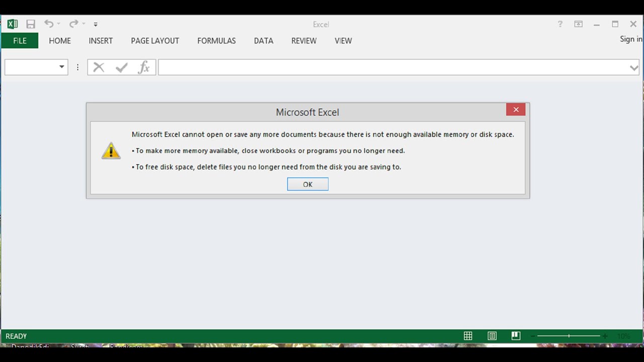Open the Name Box dropdown arrow

tap(62, 67)
